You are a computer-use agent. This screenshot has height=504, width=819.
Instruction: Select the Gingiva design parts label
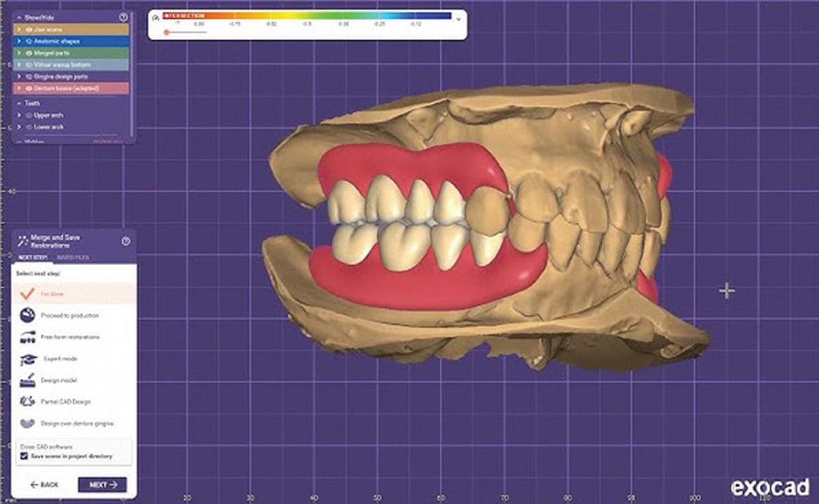(x=60, y=77)
